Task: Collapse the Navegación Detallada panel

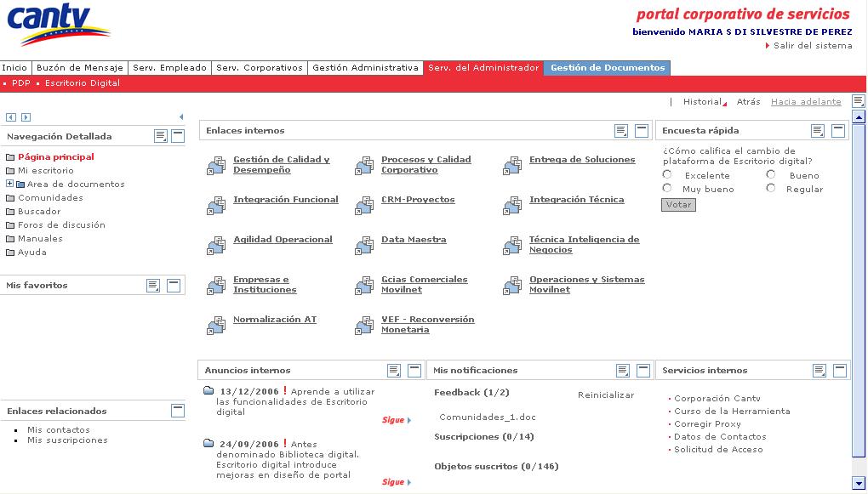Action: [178, 136]
